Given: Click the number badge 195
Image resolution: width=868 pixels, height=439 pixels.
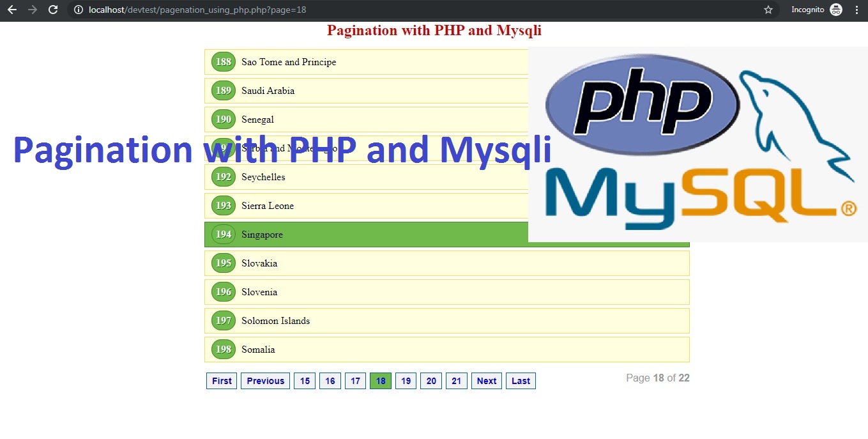Looking at the screenshot, I should (x=224, y=263).
